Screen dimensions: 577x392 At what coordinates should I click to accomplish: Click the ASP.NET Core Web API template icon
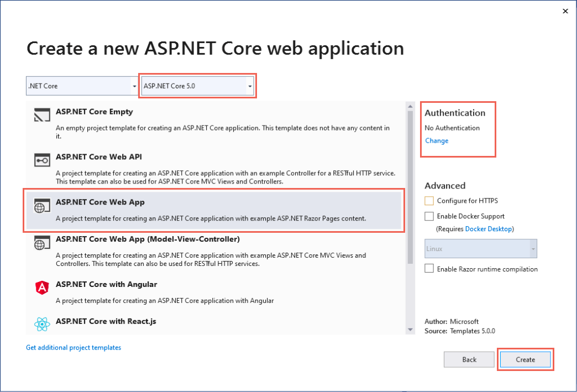tap(42, 160)
